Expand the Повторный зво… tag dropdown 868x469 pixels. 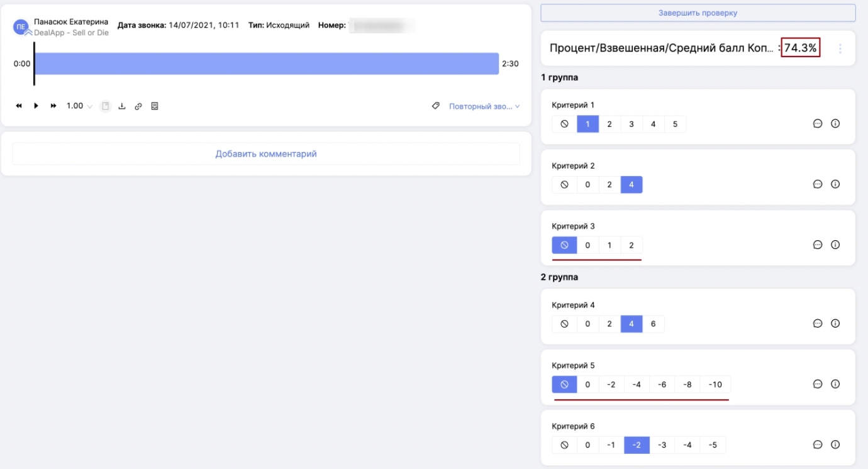click(x=484, y=107)
